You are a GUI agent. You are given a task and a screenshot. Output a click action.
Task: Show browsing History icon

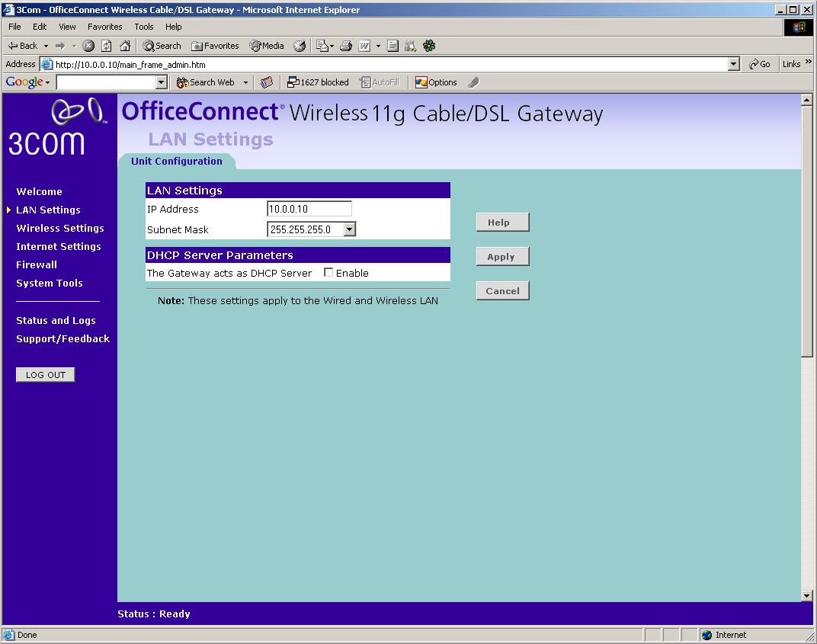(300, 46)
